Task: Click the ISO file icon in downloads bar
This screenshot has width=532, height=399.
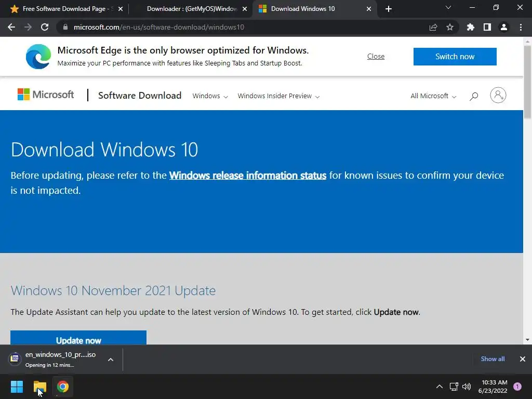Action: point(15,358)
